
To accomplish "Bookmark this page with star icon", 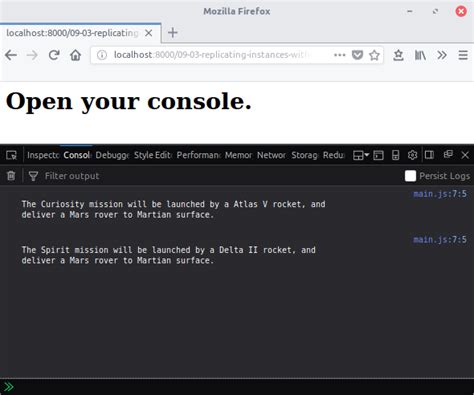I will (x=374, y=55).
